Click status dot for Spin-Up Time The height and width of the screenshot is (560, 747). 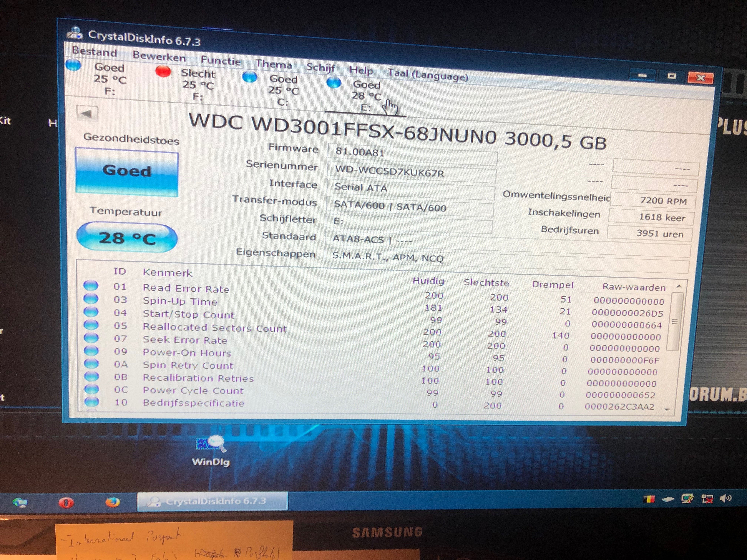pyautogui.click(x=91, y=298)
